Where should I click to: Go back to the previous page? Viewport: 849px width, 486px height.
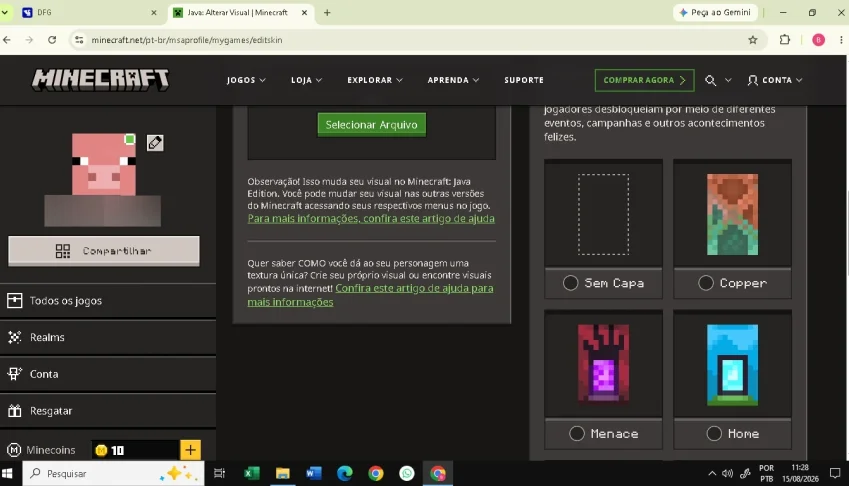(7, 40)
